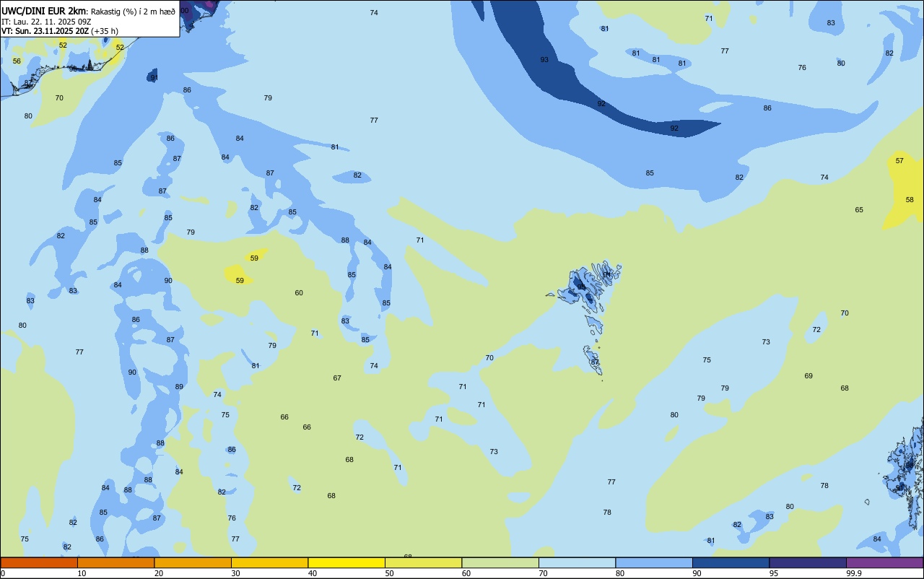Click the '69' humidity value on the map

click(808, 376)
